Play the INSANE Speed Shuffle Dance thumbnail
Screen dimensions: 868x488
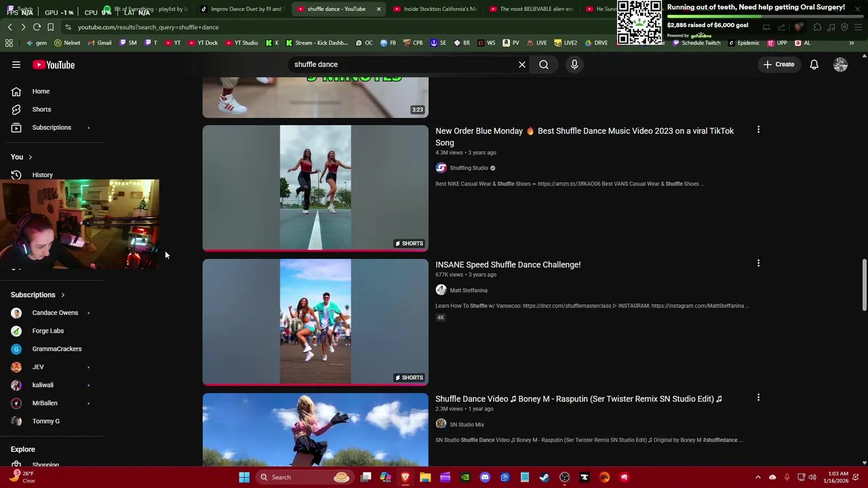315,322
